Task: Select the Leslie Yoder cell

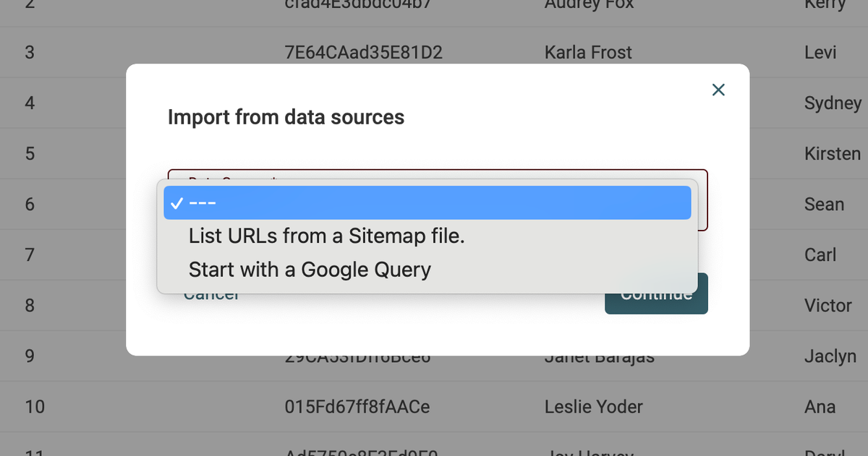Action: pos(593,407)
